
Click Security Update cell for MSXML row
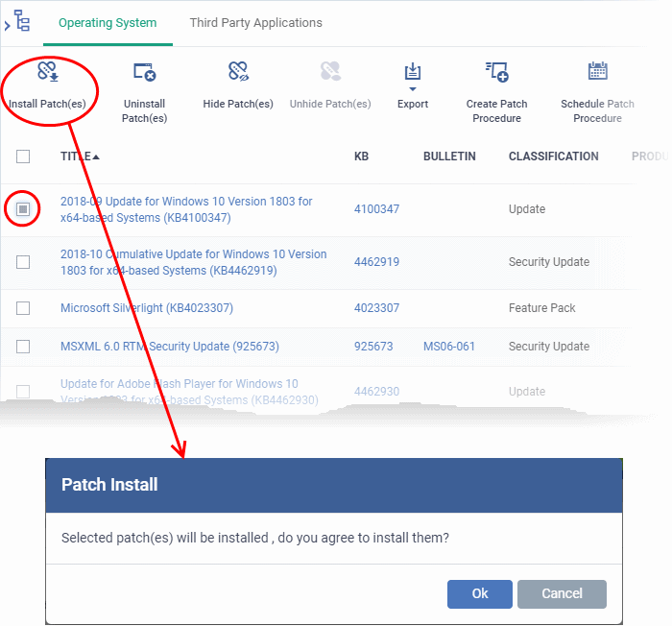coord(549,346)
